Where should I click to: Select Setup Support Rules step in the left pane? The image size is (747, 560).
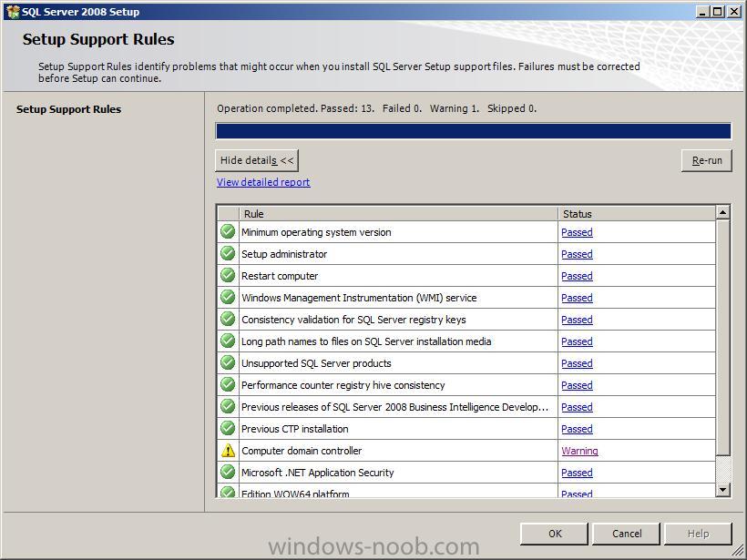point(68,109)
